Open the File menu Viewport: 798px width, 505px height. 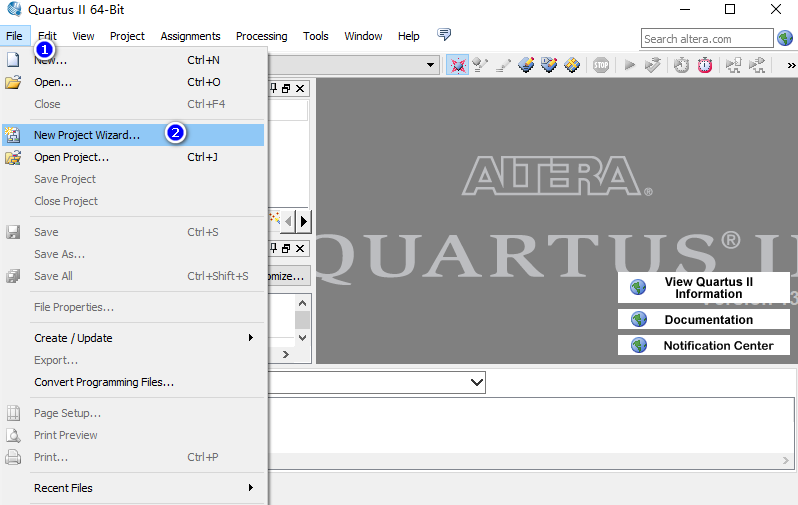point(14,36)
